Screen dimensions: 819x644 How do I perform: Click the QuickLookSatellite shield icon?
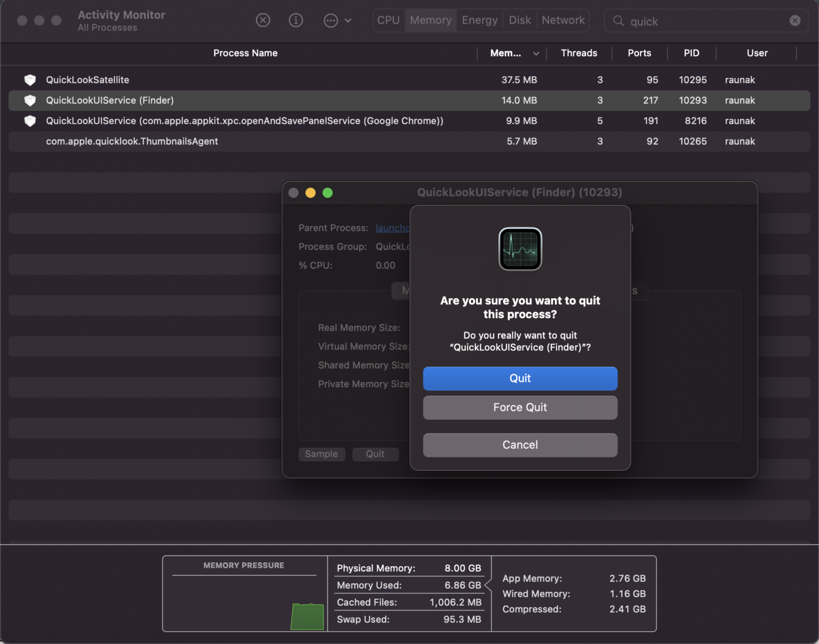[30, 80]
